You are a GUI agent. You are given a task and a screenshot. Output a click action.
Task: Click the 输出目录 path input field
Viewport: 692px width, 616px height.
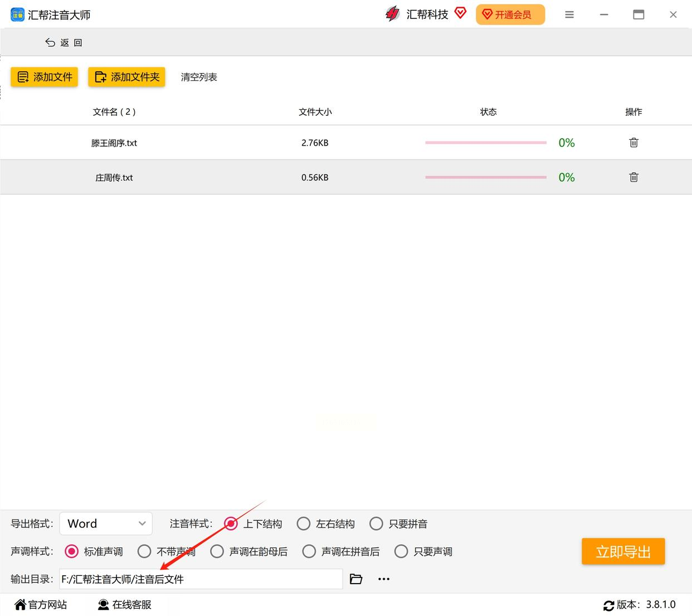[x=201, y=579]
